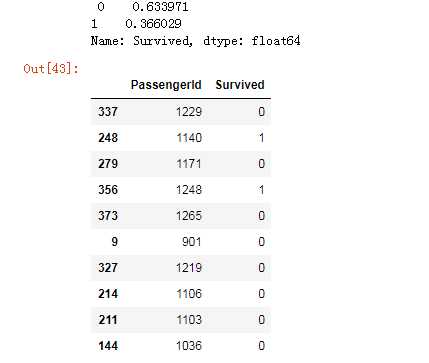
Task: Click row index 327
Action: (x=108, y=268)
